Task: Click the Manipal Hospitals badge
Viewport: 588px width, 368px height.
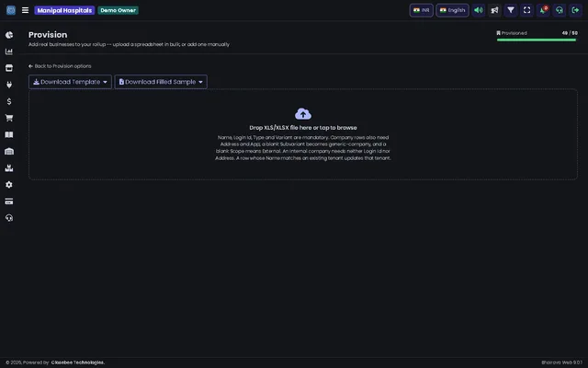Action: (64, 10)
